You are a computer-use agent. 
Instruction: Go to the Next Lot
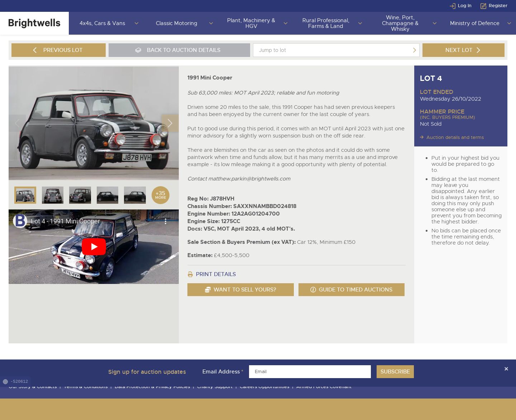pos(463,50)
